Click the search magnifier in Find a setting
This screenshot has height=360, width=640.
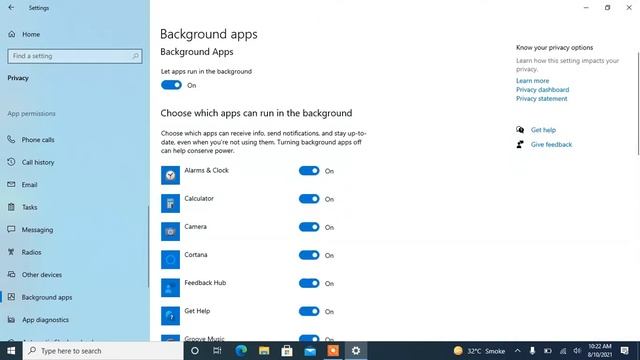[136, 56]
